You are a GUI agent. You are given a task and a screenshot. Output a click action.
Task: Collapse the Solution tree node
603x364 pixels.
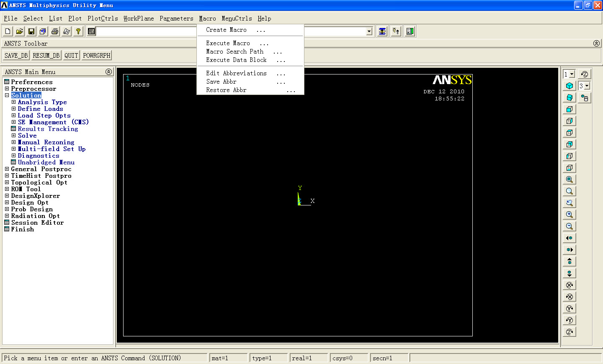tap(7, 95)
